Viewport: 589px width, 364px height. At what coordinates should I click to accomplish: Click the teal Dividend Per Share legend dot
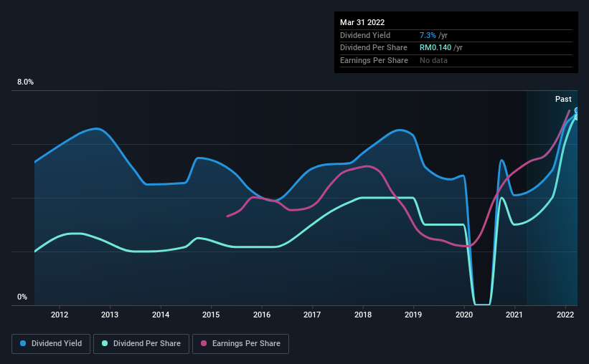tap(105, 343)
